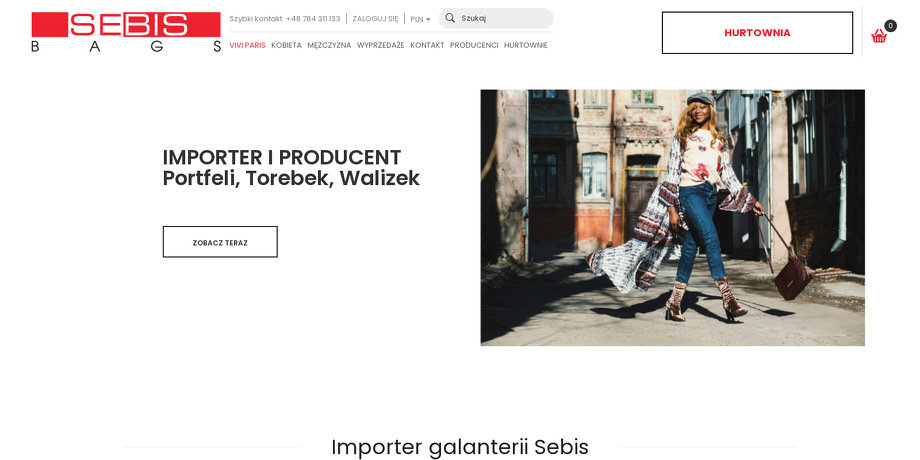Click the magnifying glass search icon
This screenshot has height=460, width=920.
450,18
